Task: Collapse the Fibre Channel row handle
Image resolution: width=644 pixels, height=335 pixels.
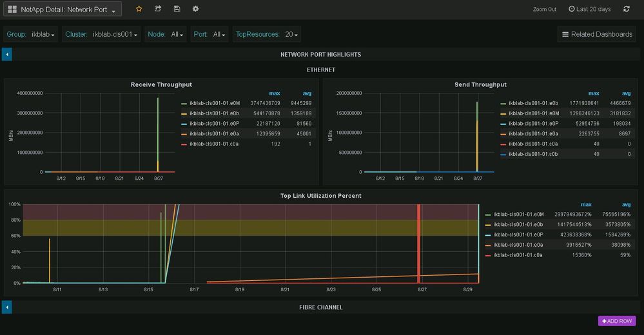Action: pos(7,307)
